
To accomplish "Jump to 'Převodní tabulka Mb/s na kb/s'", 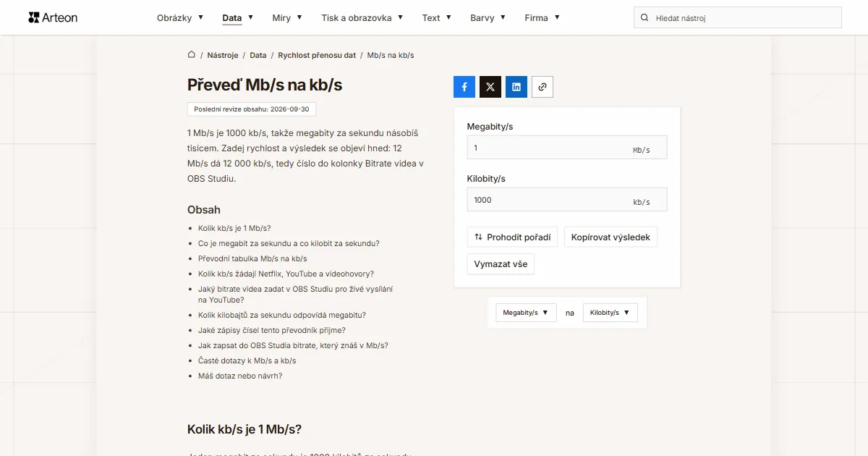I will pos(252,258).
